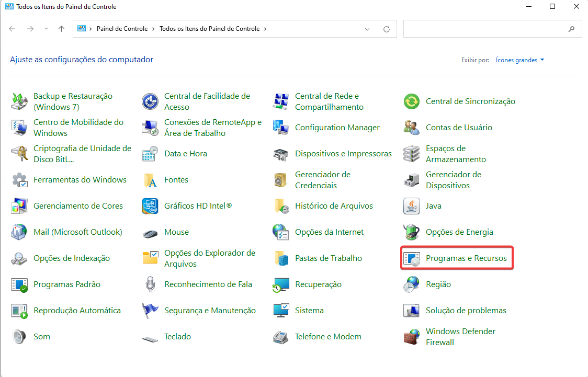This screenshot has height=377, width=588.
Task: Open the Reprodução Automática link
Action: (77, 311)
